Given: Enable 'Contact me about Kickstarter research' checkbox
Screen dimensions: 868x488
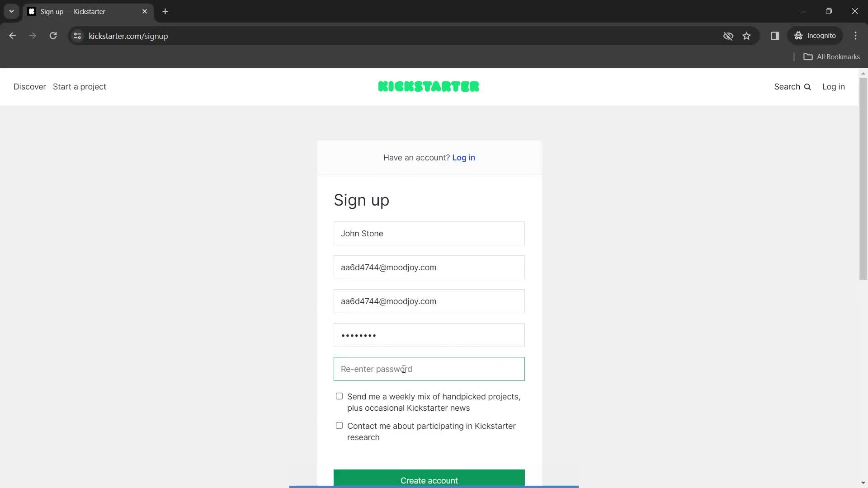Looking at the screenshot, I should click(339, 426).
